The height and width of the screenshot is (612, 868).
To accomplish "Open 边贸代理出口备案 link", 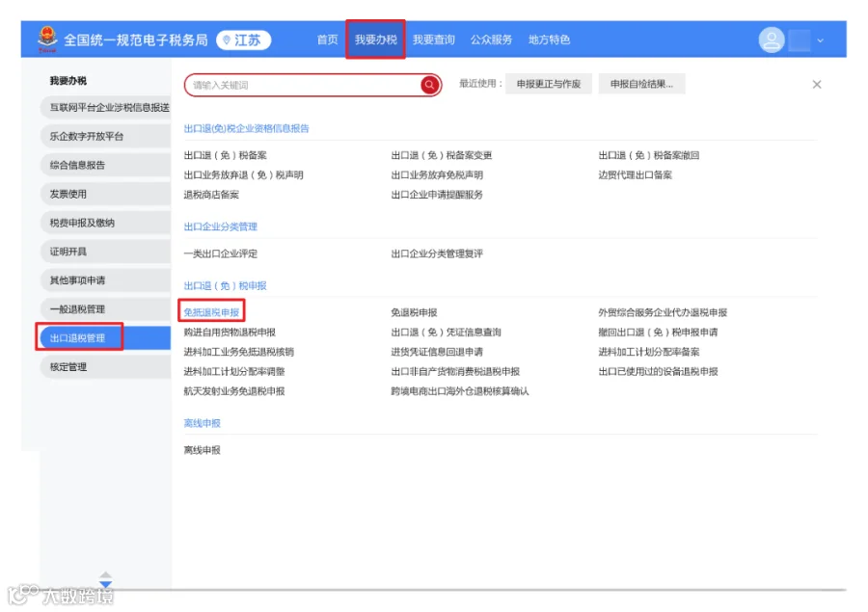I will (x=635, y=174).
